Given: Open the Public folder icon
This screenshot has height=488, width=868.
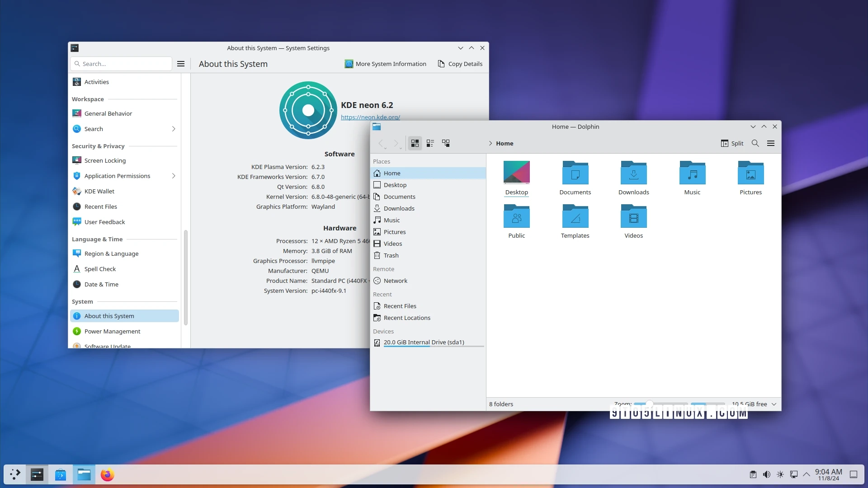Looking at the screenshot, I should [x=517, y=216].
